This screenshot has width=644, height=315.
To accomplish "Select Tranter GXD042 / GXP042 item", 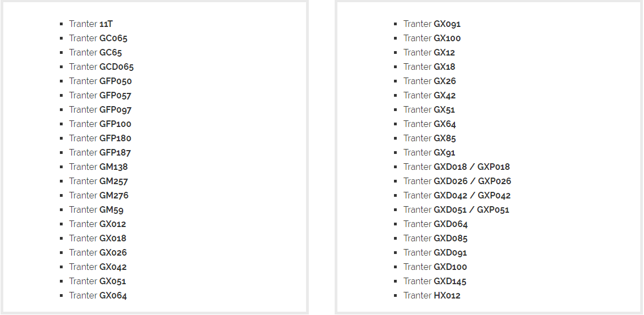I will point(457,195).
